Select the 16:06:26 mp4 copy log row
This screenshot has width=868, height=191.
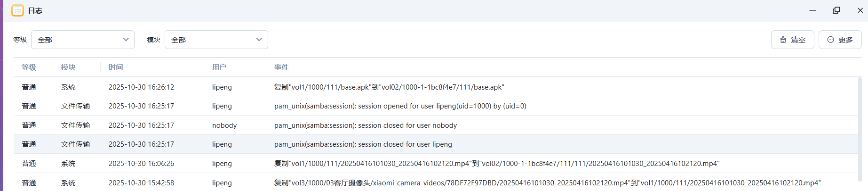tap(496, 164)
